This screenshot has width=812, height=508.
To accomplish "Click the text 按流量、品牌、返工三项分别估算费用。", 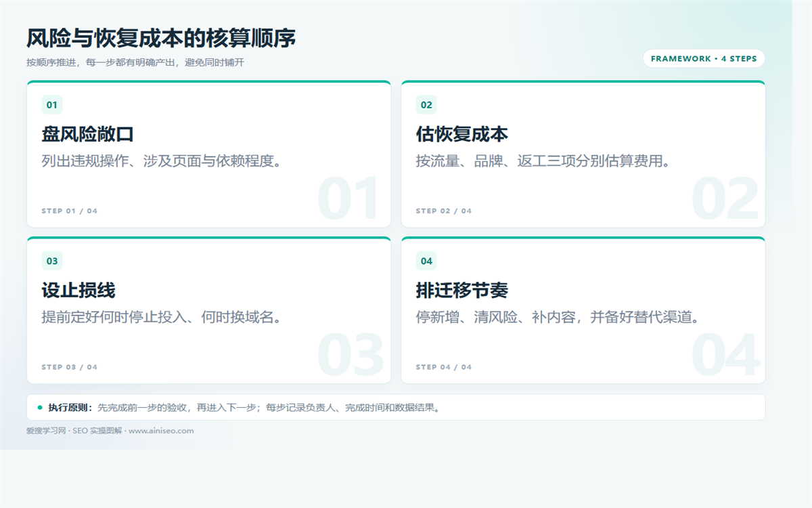I will point(543,161).
